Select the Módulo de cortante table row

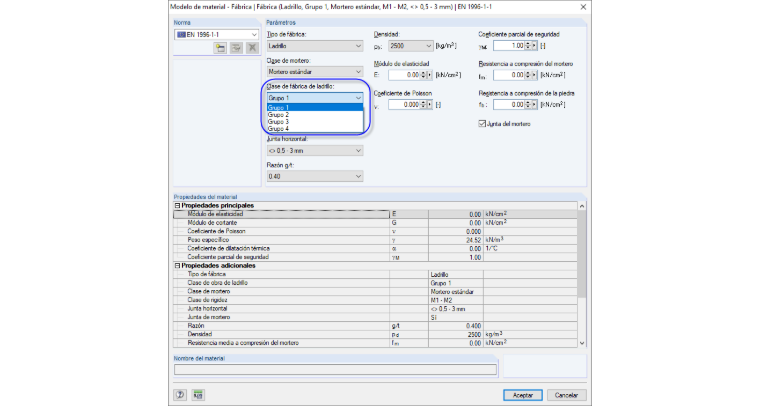pos(376,223)
